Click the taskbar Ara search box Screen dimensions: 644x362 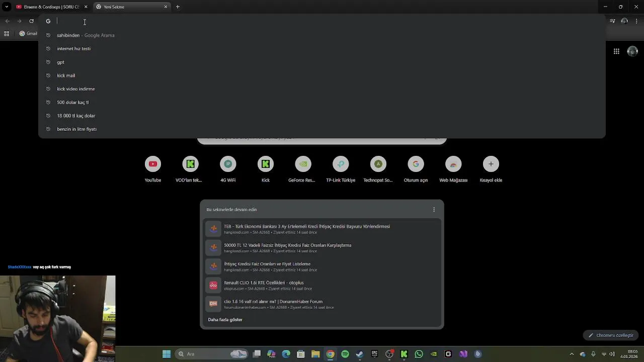(212, 354)
